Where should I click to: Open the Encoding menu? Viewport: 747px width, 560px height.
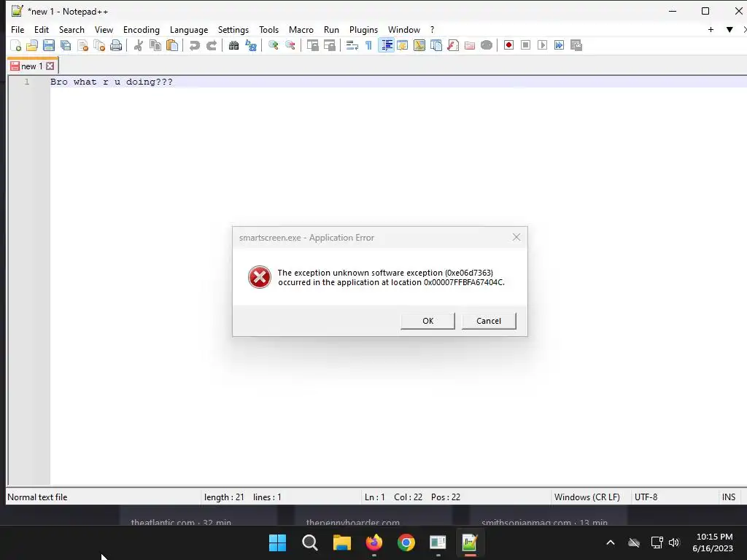[142, 29]
